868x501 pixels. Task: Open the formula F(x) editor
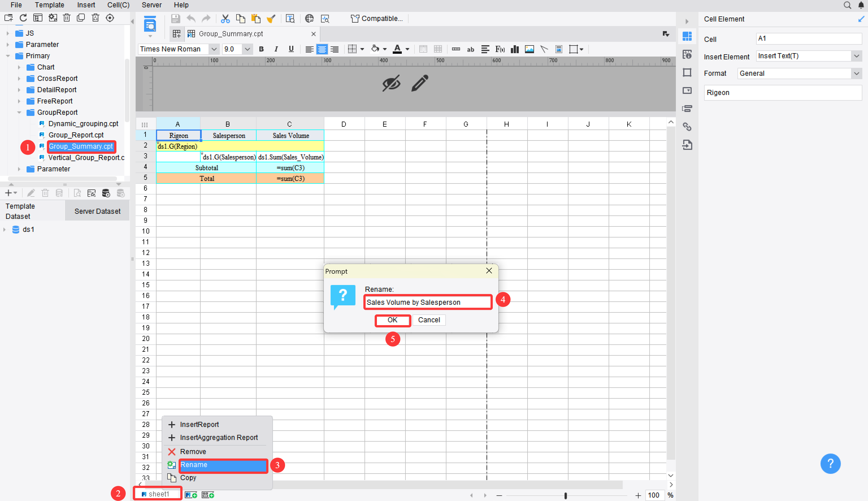pos(500,49)
